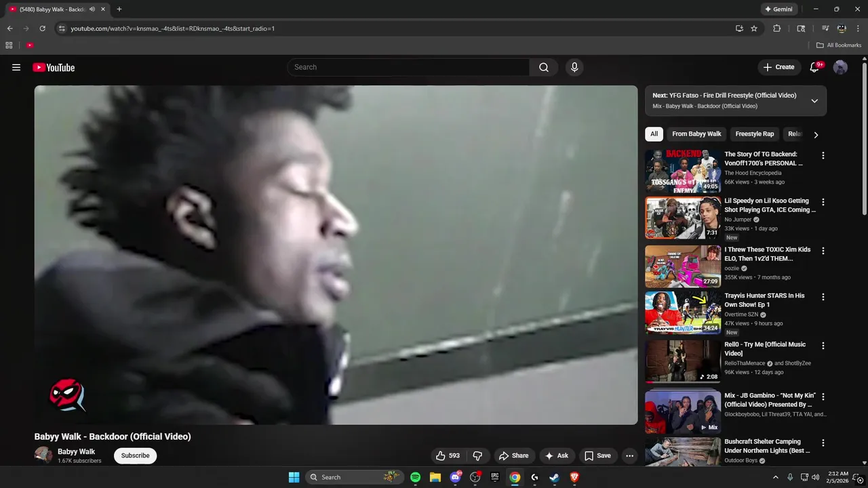Screen dimensions: 868x488
Task: Click Windows taskbar search box
Action: 355,477
